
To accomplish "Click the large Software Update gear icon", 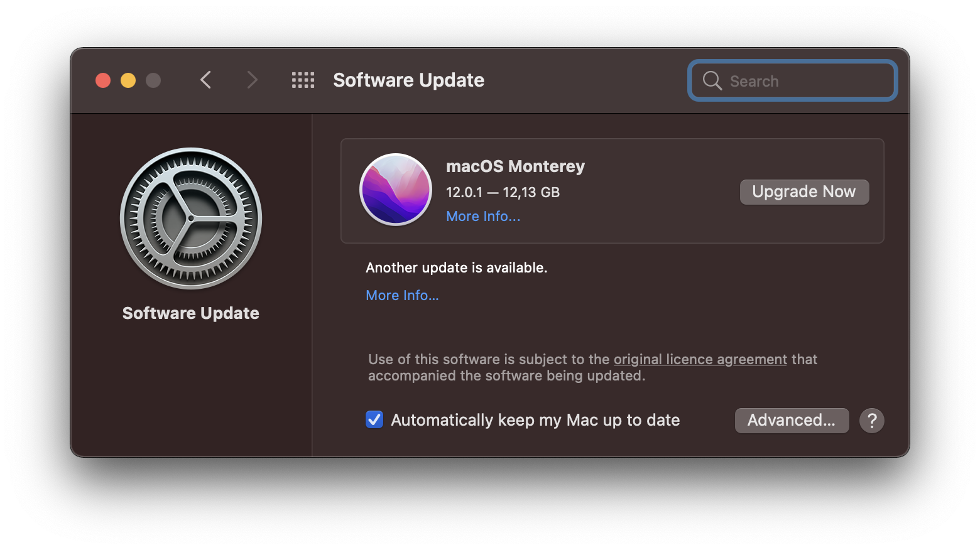I will (191, 218).
